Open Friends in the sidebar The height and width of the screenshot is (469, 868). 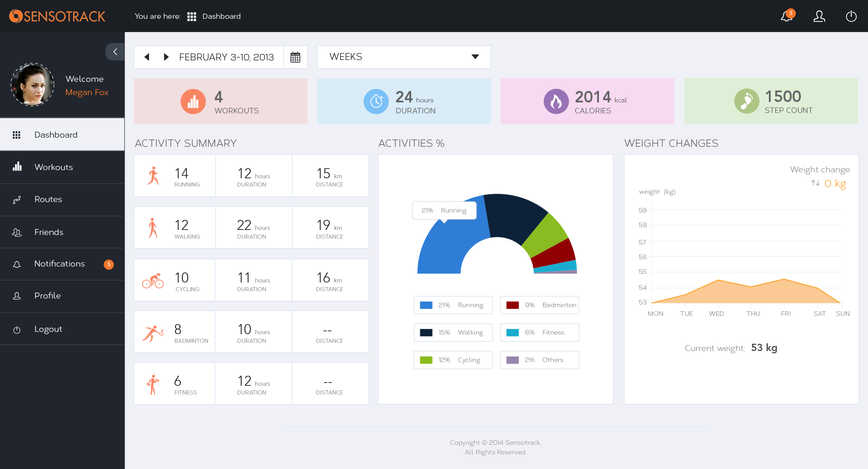coord(62,232)
